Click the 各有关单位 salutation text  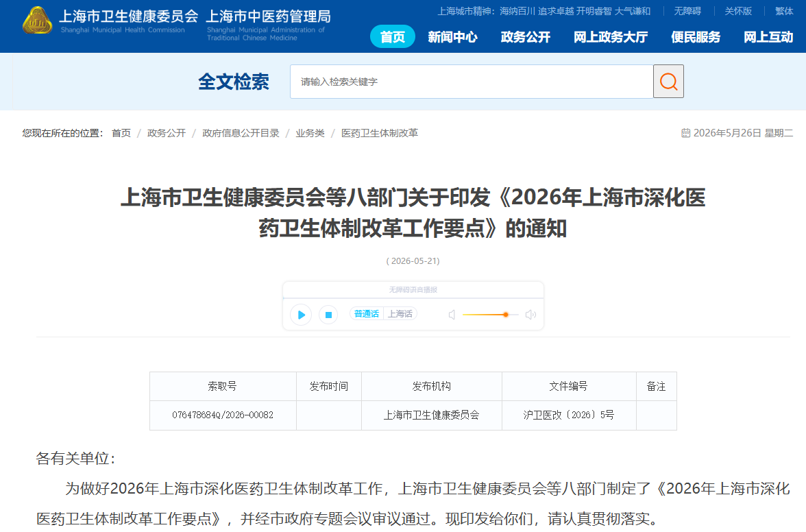[x=76, y=458]
